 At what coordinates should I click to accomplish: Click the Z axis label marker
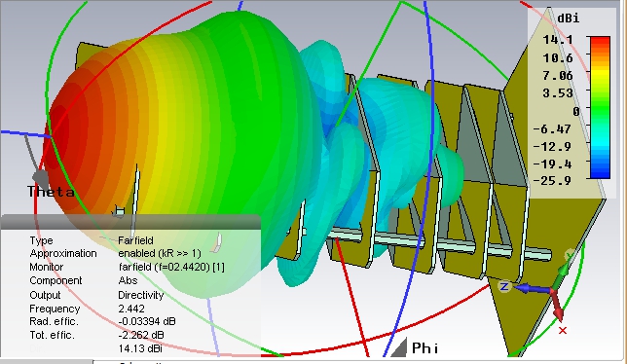[504, 286]
